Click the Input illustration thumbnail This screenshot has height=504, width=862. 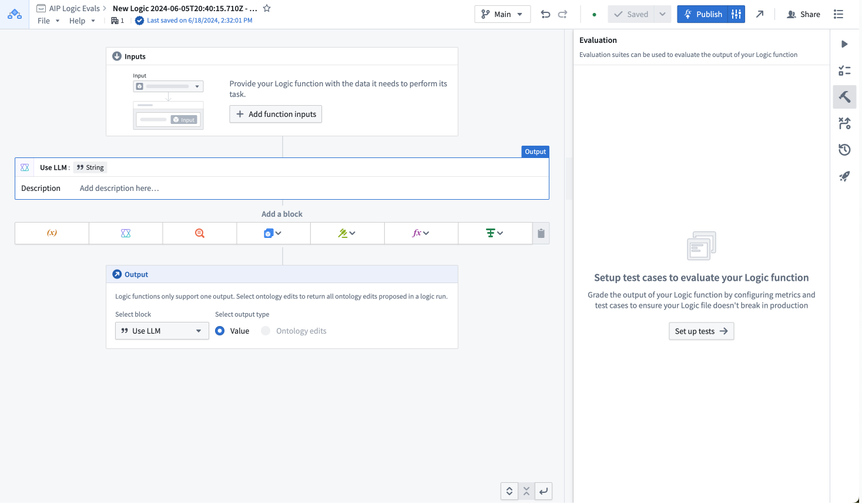coord(168,101)
